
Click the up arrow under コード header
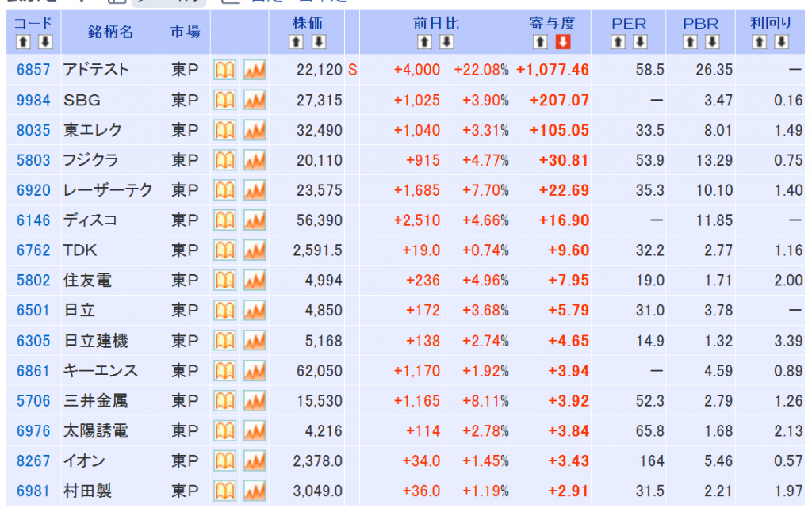click(x=22, y=42)
